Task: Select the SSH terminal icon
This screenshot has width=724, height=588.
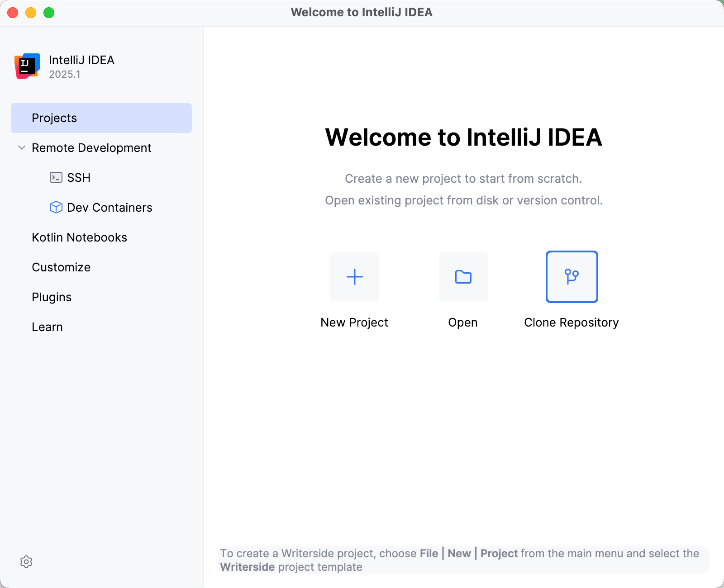Action: point(55,177)
